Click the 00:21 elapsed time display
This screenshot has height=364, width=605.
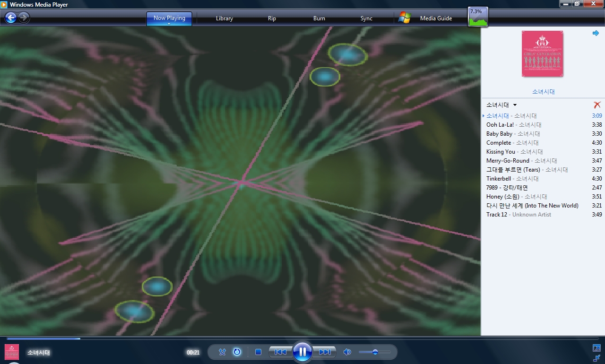[193, 352]
